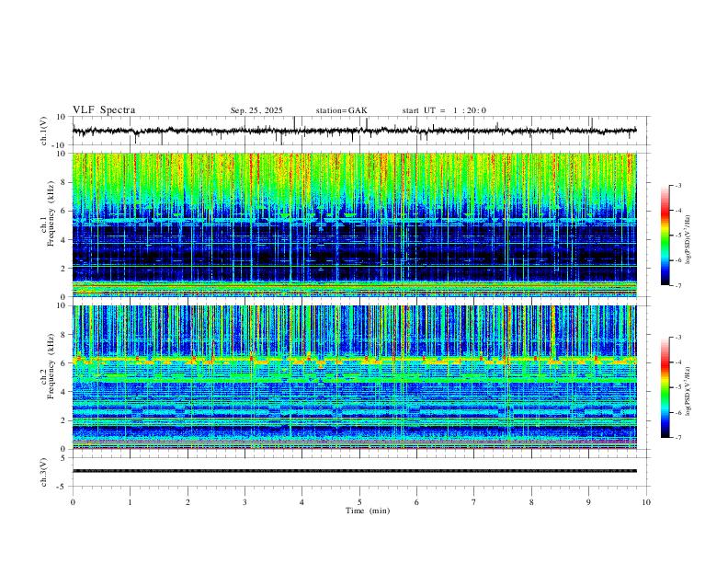728x563 pixels.
Task: Click the ch.2 PSD color scale bar
Action: [x=665, y=387]
